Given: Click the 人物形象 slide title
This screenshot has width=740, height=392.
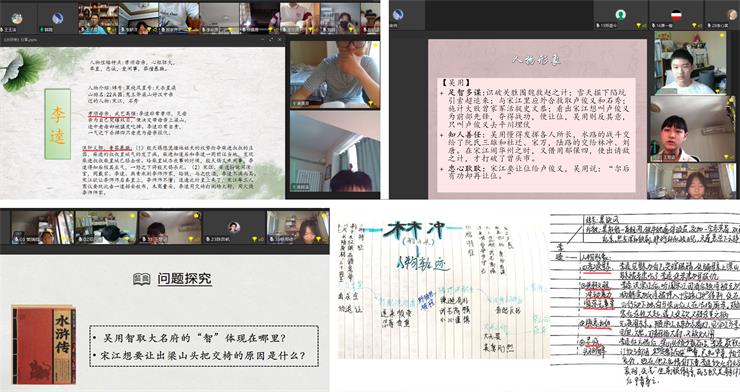Looking at the screenshot, I should click(537, 59).
